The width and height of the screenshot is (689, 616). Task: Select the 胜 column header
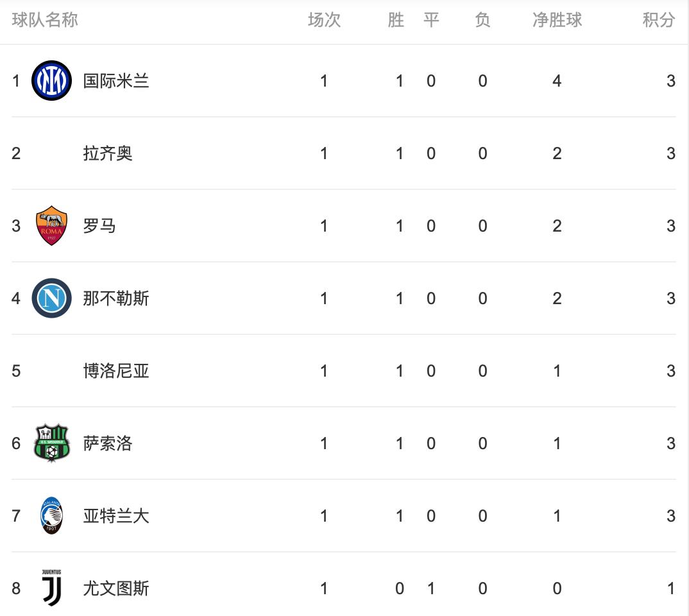(x=396, y=21)
